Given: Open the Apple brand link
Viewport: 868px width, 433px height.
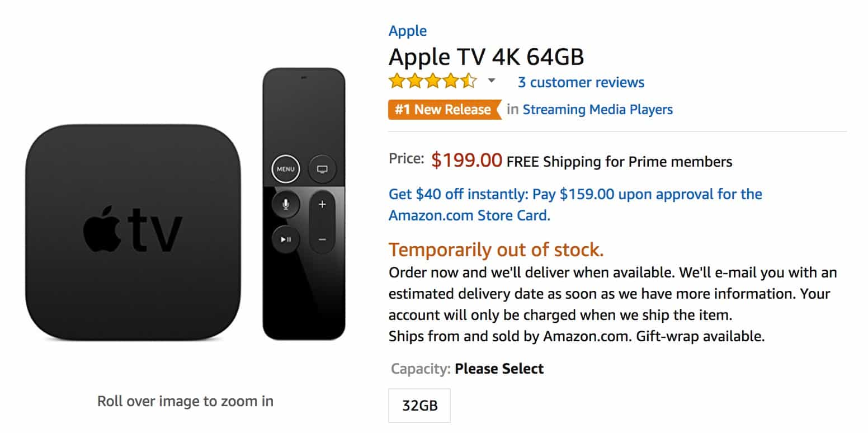Looking at the screenshot, I should tap(408, 31).
